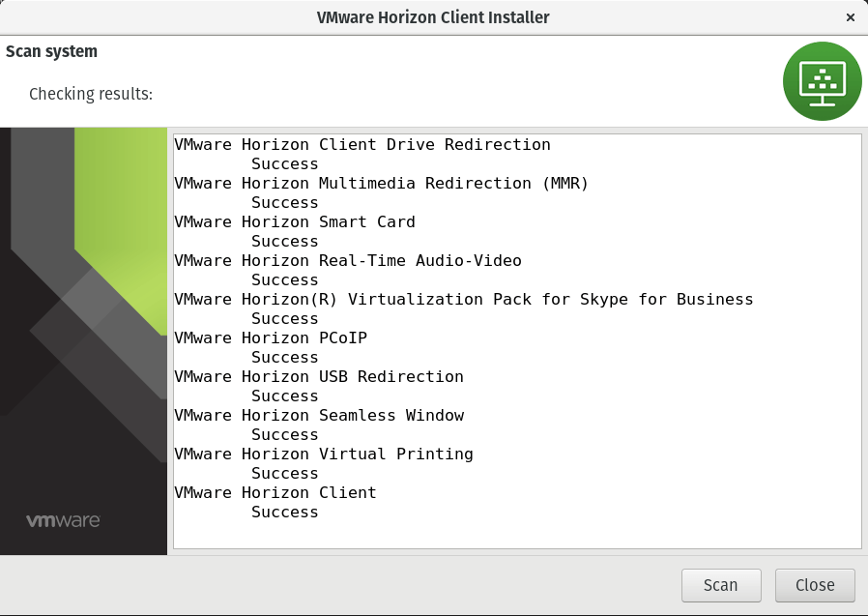Select the Virtualization Pack for Skype line

coord(464,300)
